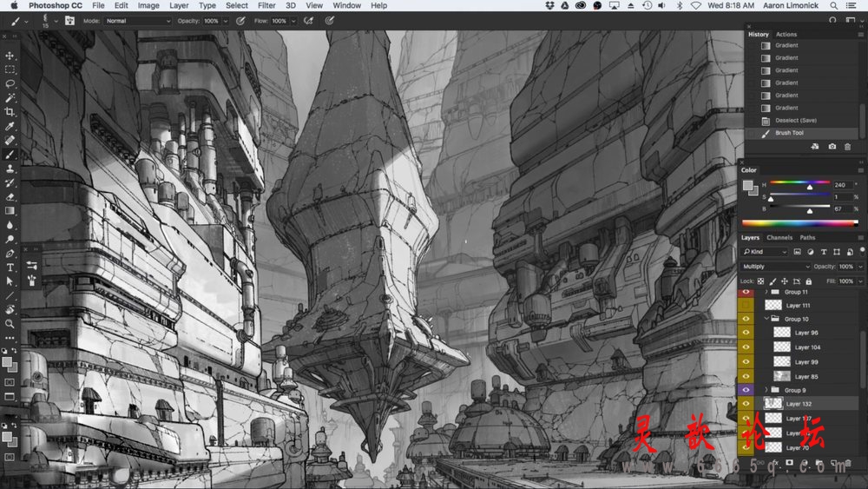The image size is (868, 489).
Task: Select the Pen tool
Action: 10,253
